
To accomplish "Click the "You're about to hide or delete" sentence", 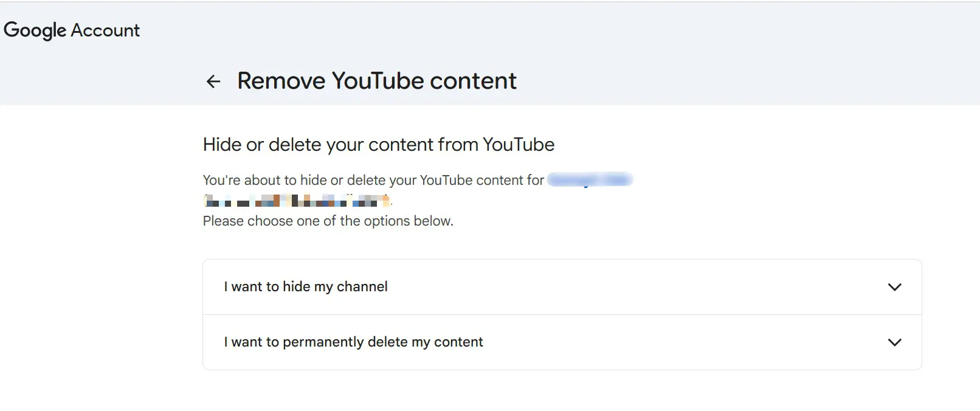I will point(373,180).
